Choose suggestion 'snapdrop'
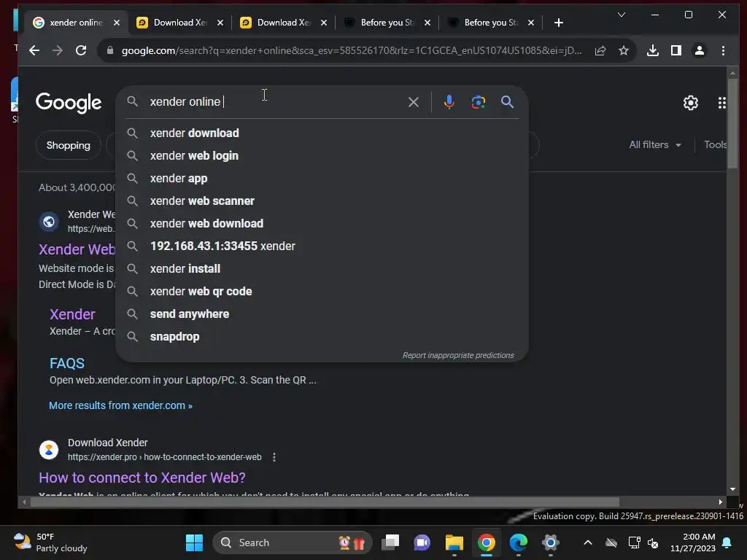 tap(322, 337)
